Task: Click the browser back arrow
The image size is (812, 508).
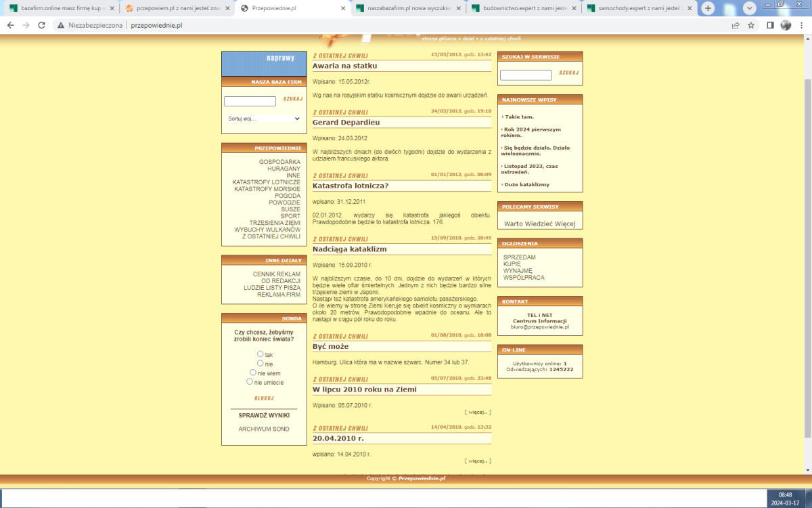Action: point(10,25)
